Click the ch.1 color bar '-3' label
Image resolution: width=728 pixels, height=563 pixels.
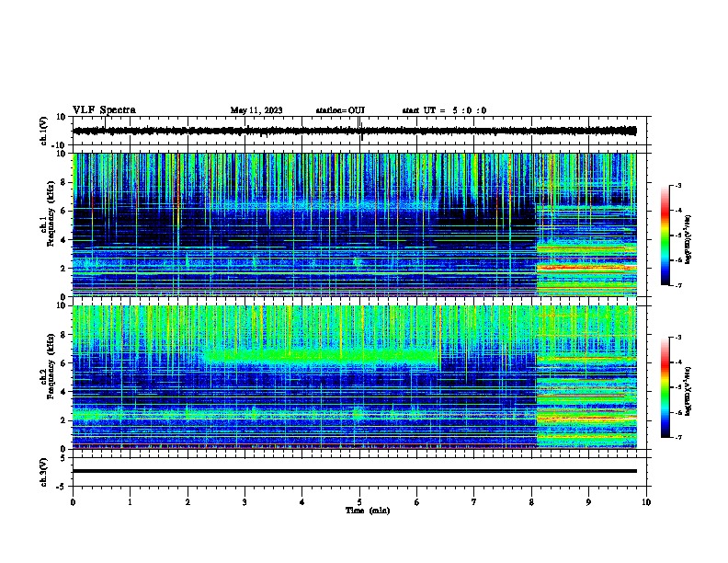tap(677, 186)
